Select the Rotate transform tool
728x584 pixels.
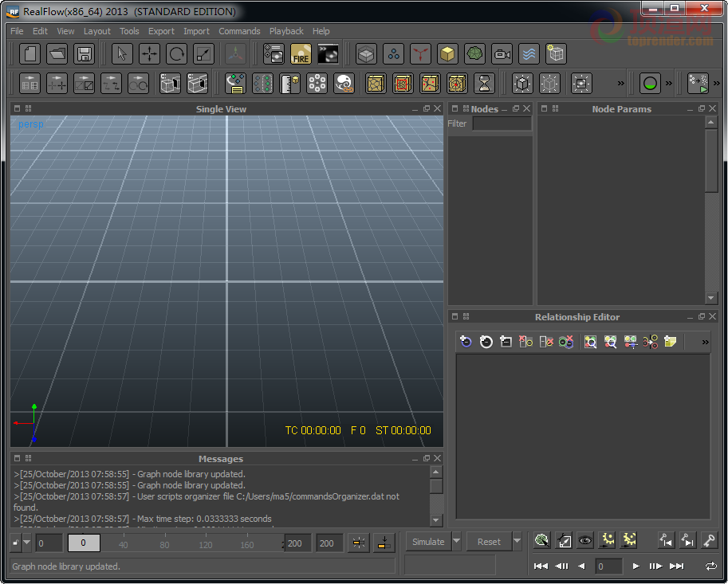tap(177, 54)
